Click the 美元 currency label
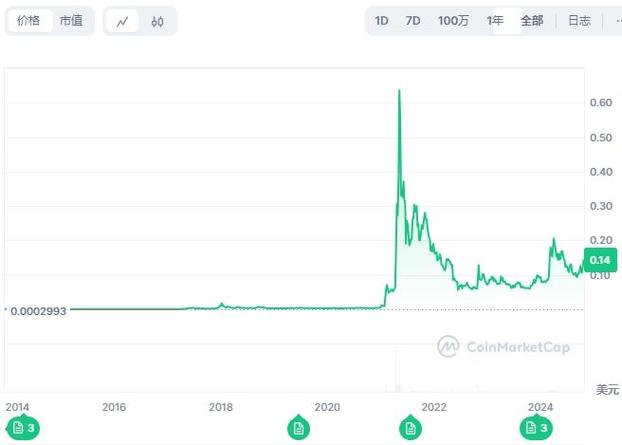Image resolution: width=622 pixels, height=445 pixels. point(607,389)
